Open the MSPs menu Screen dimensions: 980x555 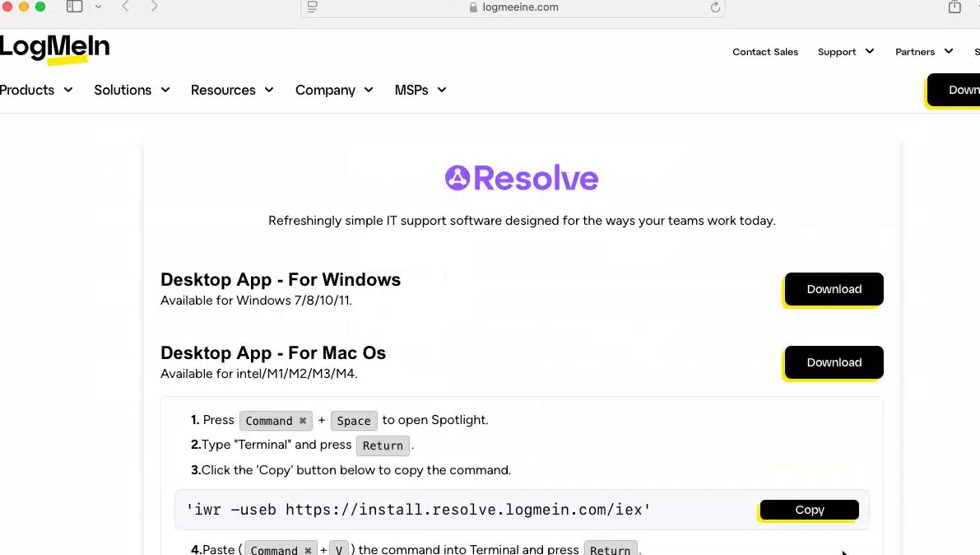pyautogui.click(x=411, y=90)
